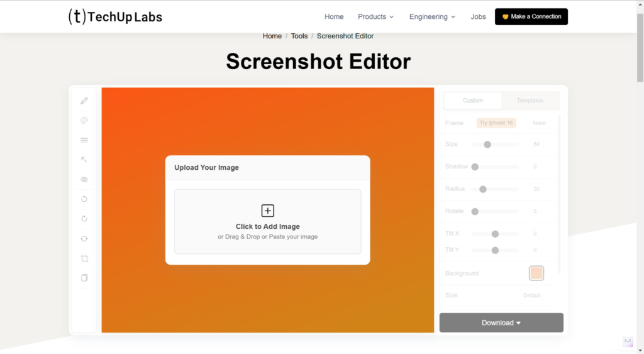Click the Radius value field showing 20
Image resolution: width=644 pixels, height=354 pixels.
(x=536, y=189)
